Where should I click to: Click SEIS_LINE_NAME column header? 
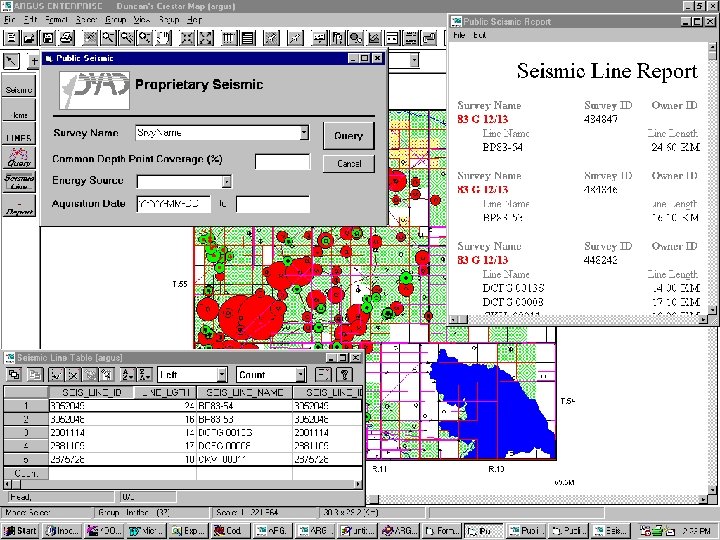(x=244, y=393)
